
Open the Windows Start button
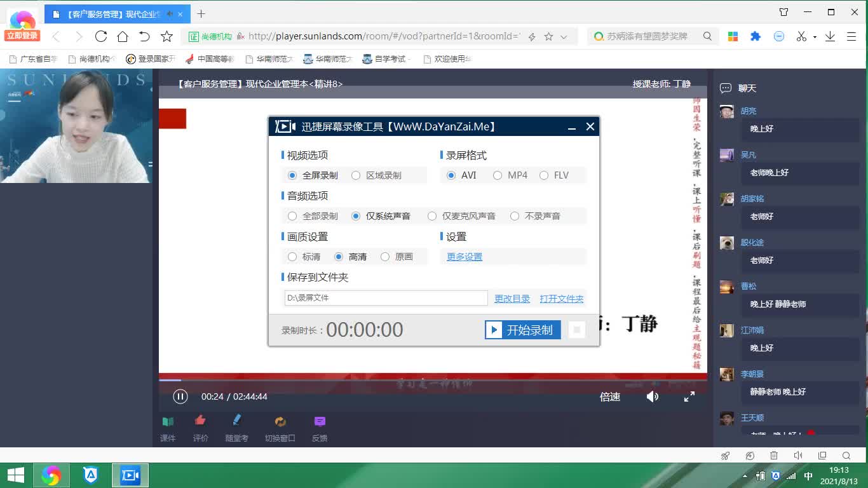[x=15, y=475]
